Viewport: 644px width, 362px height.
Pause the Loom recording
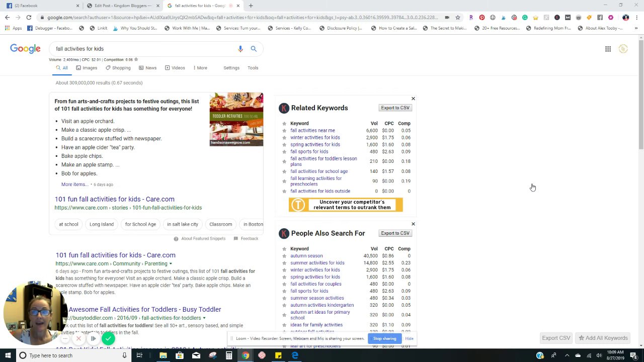[93, 339]
